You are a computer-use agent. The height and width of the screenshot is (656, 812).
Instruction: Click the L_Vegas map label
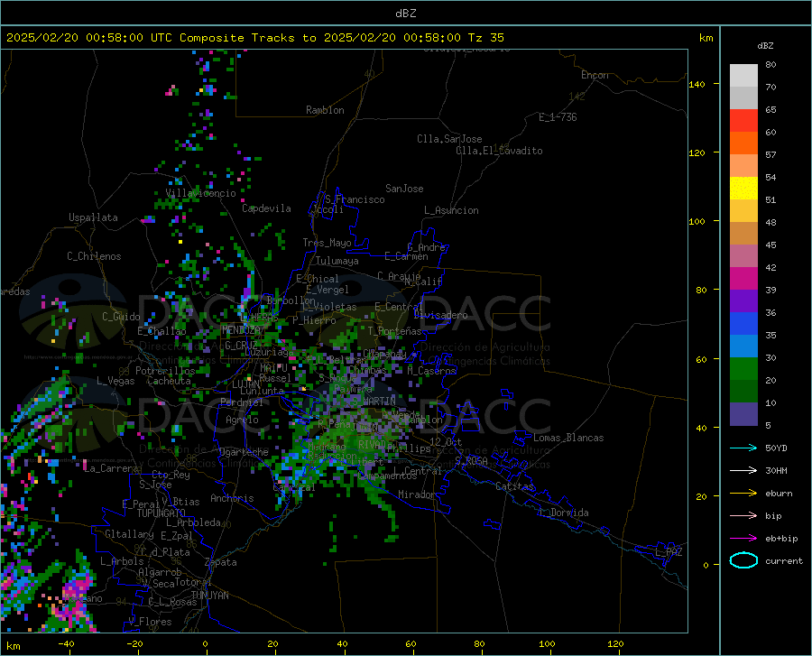pos(115,382)
